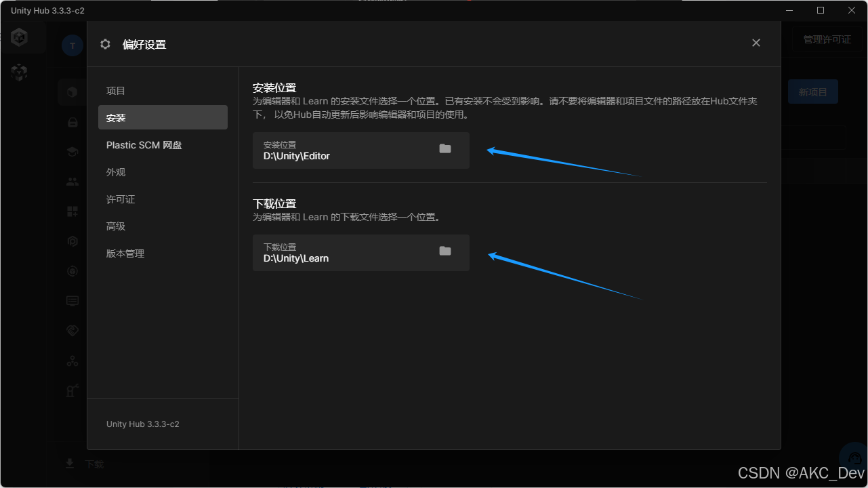
Task: Minimize the Unity Hub window
Action: tap(789, 10)
